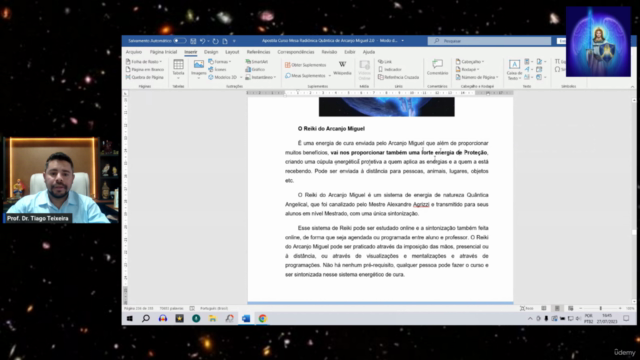Click the Pesquisar search field
Image resolution: width=640 pixels, height=360 pixels.
click(x=489, y=41)
